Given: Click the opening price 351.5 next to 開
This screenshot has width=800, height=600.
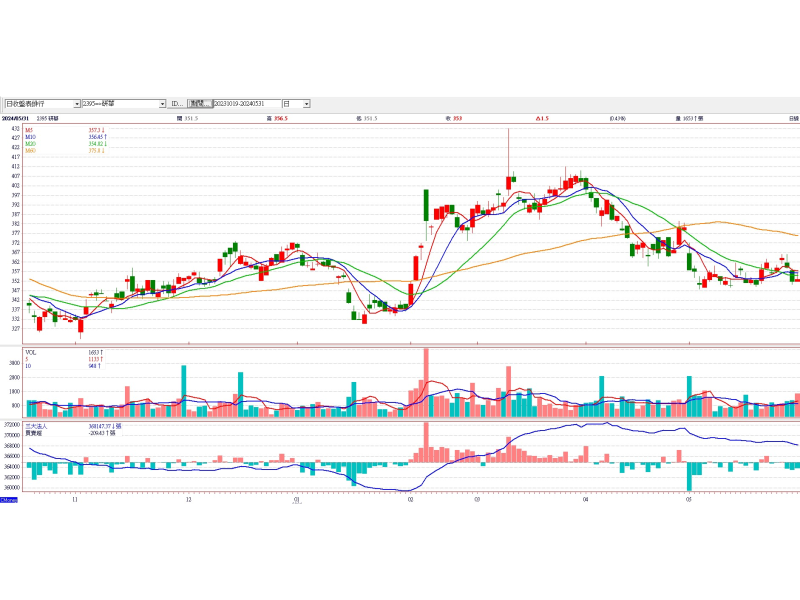Looking at the screenshot, I should click(x=191, y=118).
